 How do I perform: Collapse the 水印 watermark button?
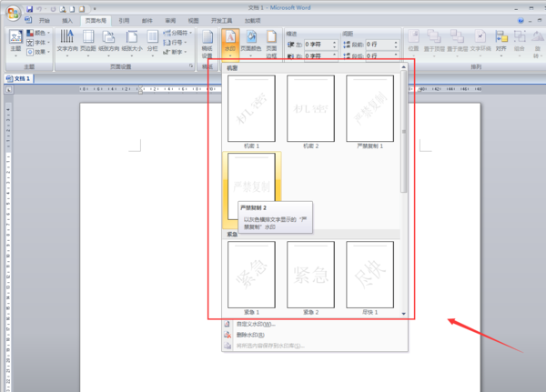[x=230, y=45]
